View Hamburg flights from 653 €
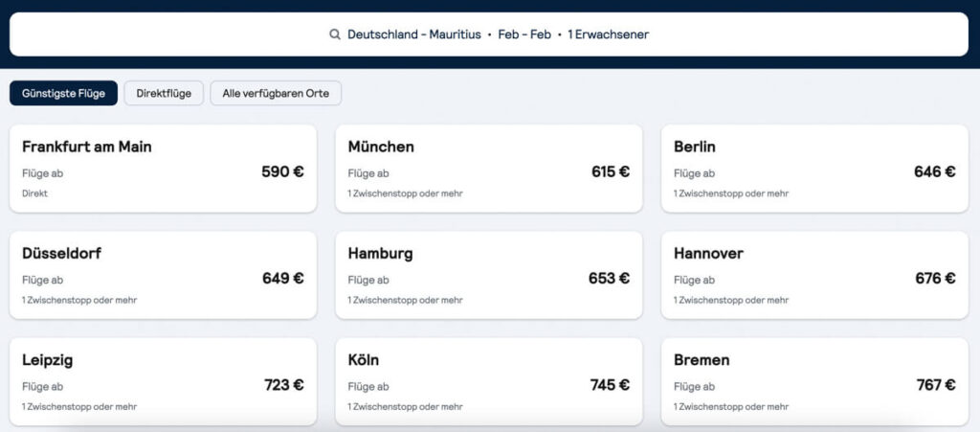 click(489, 275)
